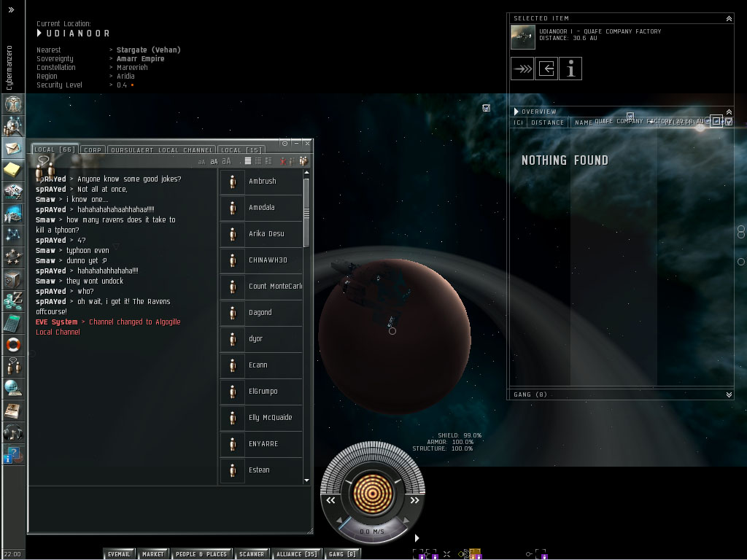Open the Market graph icon in sidebar
This screenshot has width=747, height=560.
point(13,214)
